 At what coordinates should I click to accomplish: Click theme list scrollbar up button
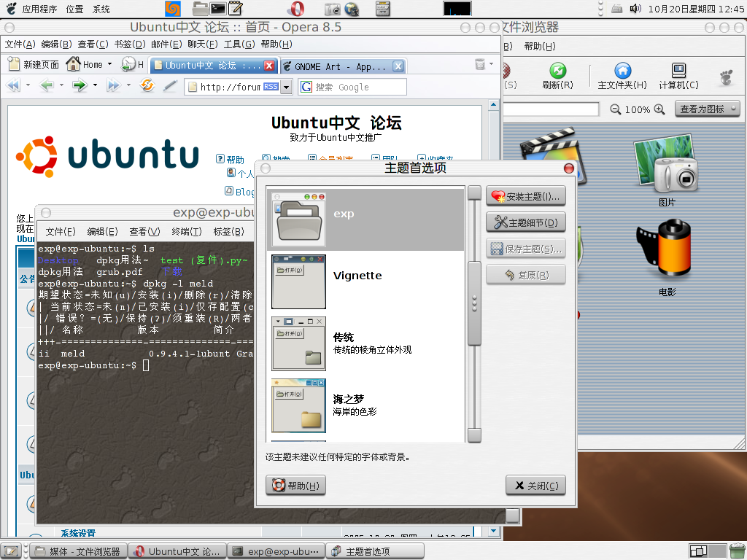[474, 192]
